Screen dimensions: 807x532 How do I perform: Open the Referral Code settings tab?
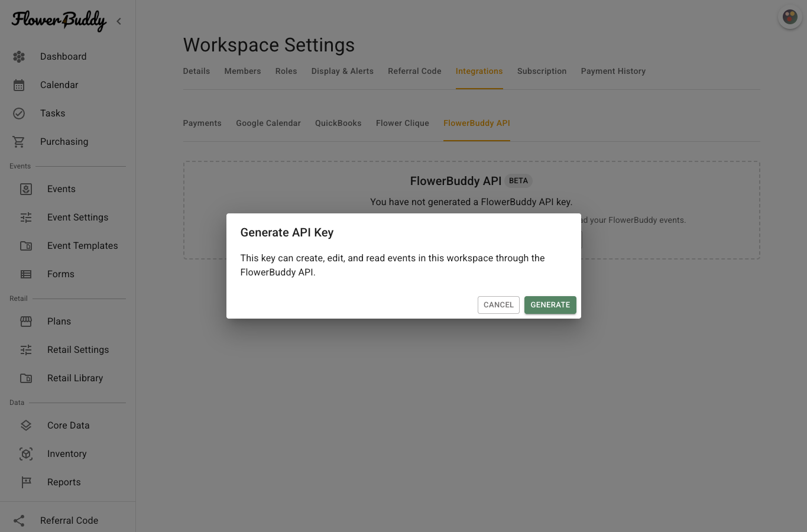click(x=414, y=72)
